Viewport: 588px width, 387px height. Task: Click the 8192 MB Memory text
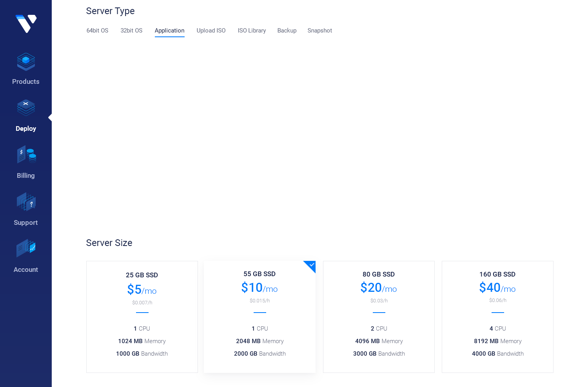pyautogui.click(x=498, y=341)
